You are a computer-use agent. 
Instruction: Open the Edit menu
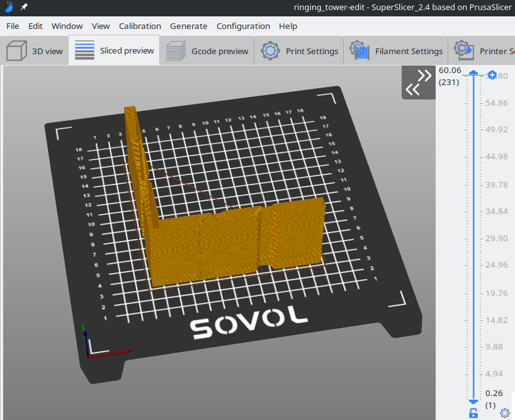(35, 26)
